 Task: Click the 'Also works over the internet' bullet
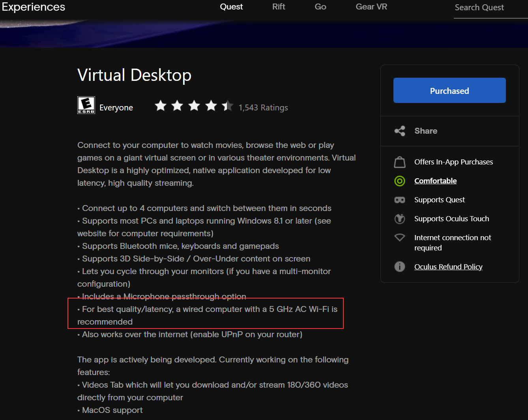[x=190, y=334]
